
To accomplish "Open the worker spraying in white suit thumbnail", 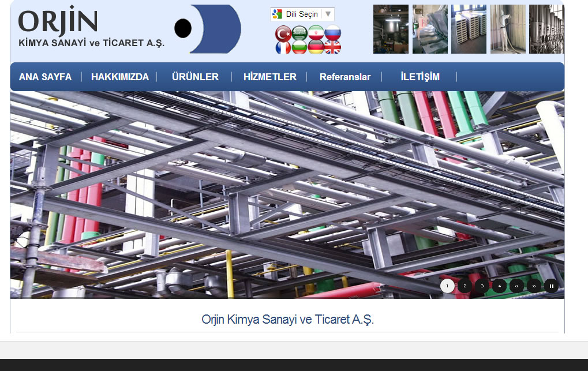I will [508, 29].
